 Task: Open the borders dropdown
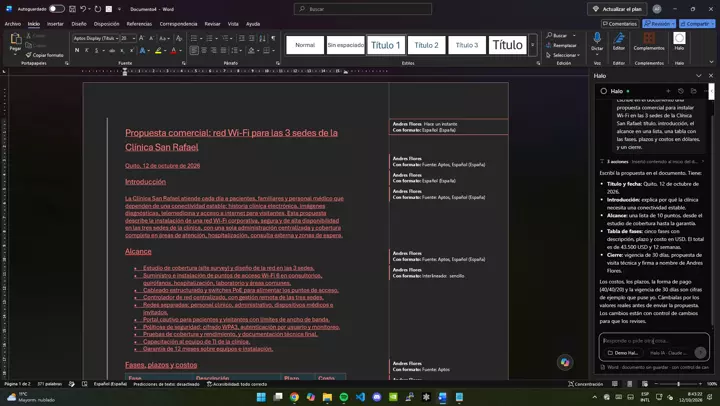273,51
